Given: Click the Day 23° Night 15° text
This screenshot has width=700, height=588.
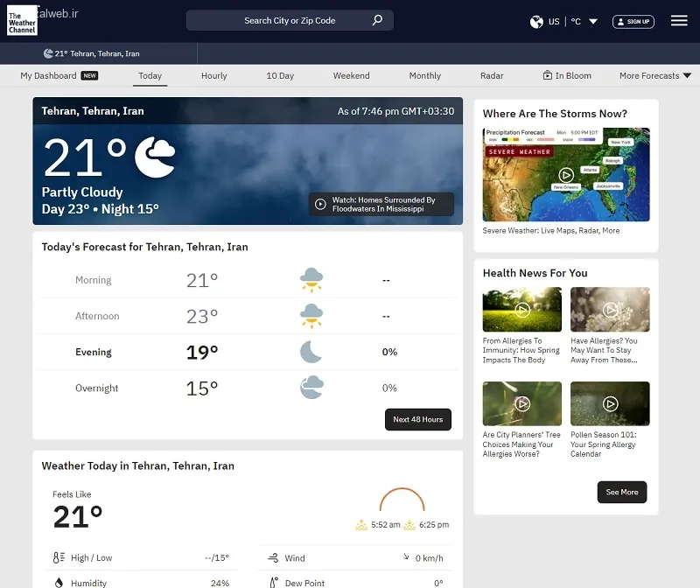Looking at the screenshot, I should click(x=100, y=209).
